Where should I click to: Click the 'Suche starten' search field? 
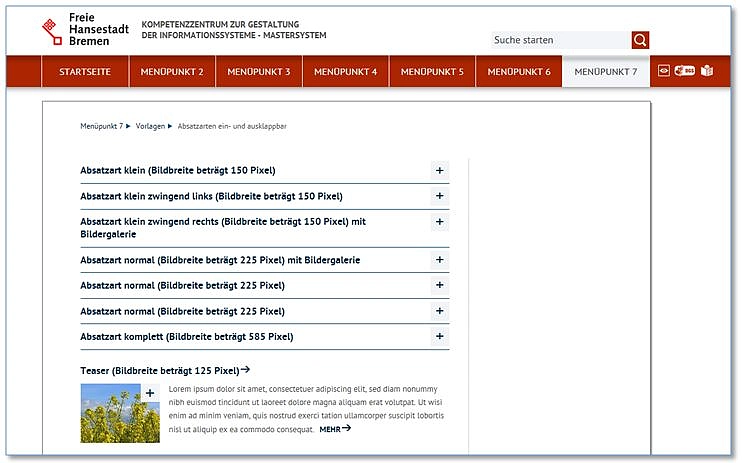[x=560, y=41]
